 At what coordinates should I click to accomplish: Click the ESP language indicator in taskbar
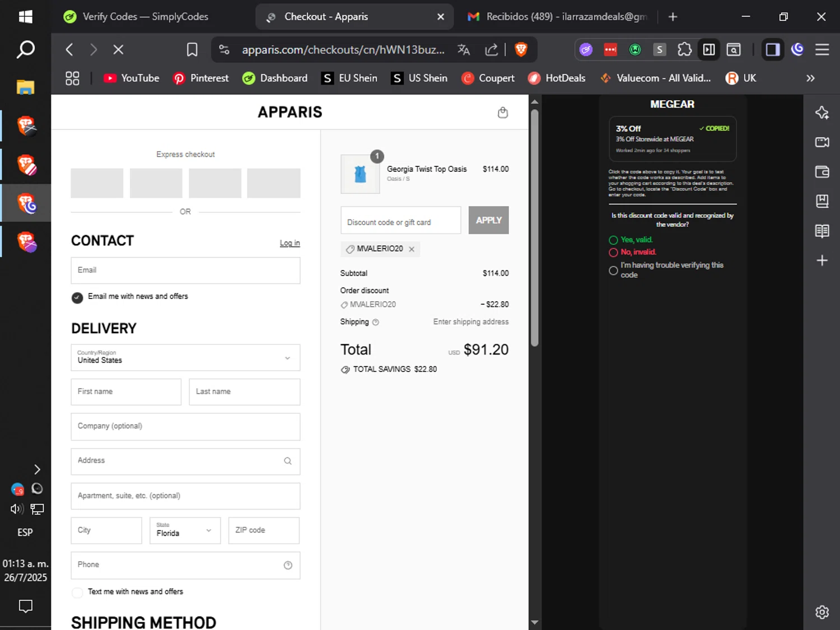click(x=25, y=532)
